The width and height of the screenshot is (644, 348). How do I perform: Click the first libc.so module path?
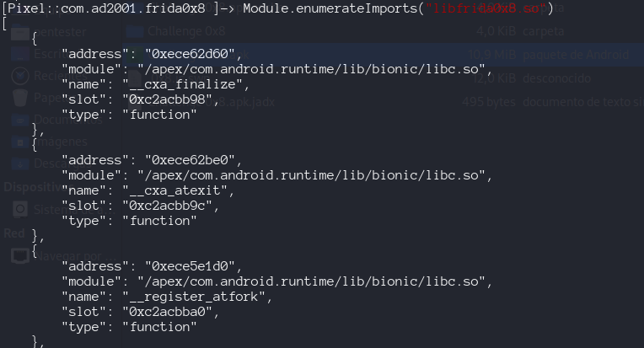click(x=313, y=69)
